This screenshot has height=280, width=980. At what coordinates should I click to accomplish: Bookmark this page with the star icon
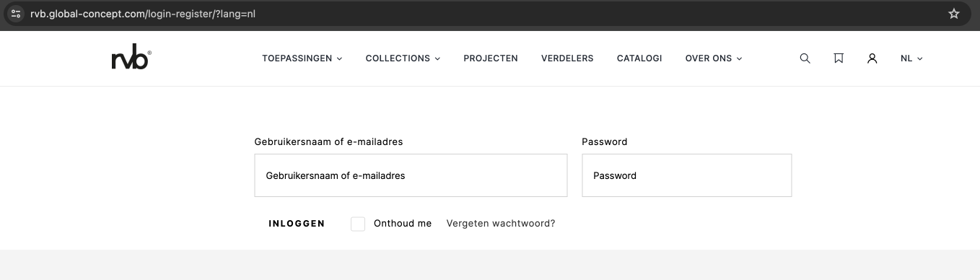point(953,14)
